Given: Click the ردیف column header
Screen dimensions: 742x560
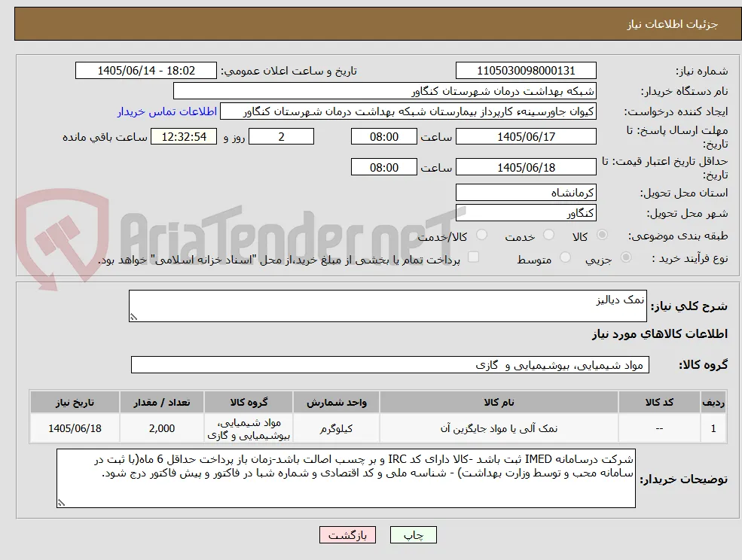Looking at the screenshot, I should coord(713,403).
